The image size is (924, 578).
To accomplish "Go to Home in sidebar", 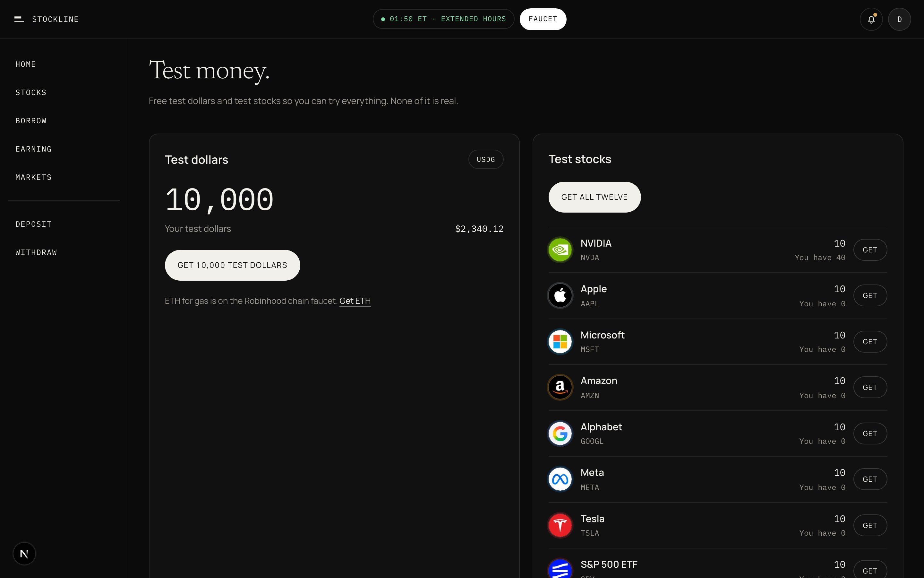I will (x=26, y=64).
